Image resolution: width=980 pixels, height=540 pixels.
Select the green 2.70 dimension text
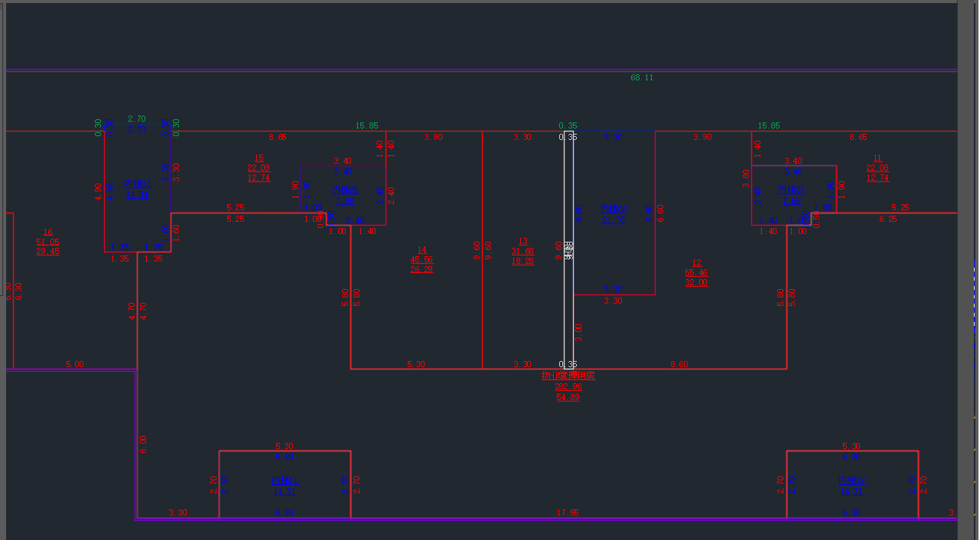coord(136,119)
